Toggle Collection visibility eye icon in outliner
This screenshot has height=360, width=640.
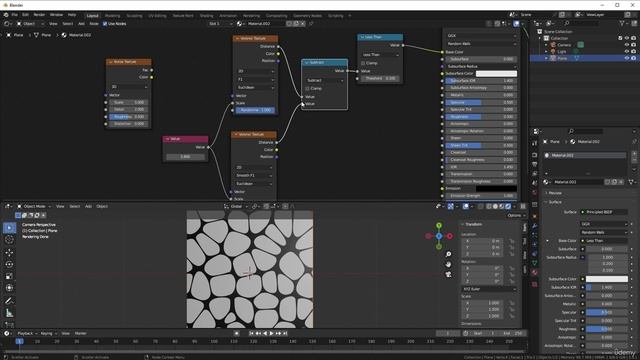(x=627, y=38)
